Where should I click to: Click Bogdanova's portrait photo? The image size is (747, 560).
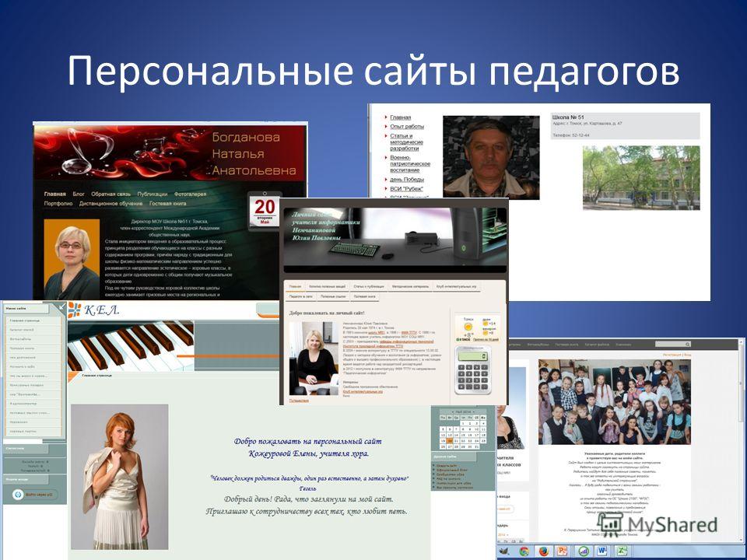pos(72,260)
